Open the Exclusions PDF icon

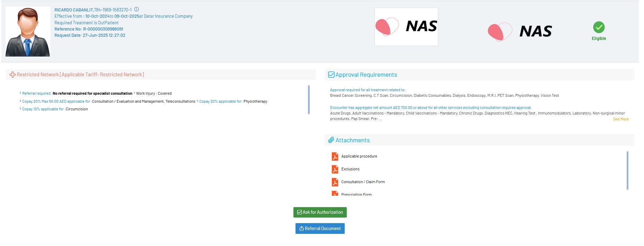click(335, 169)
